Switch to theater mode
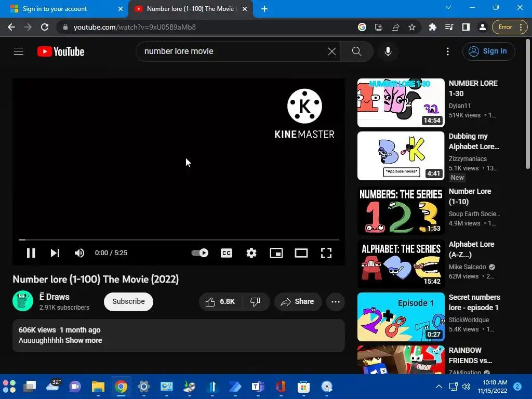The height and width of the screenshot is (399, 532). click(301, 253)
